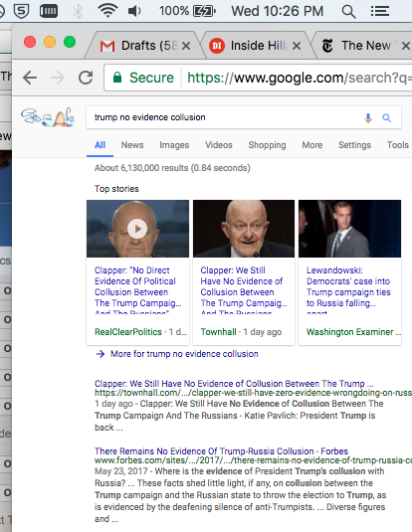Open Clapper We Still Have No Evidence result
Viewport: 412px width, 532px height.
click(x=234, y=384)
